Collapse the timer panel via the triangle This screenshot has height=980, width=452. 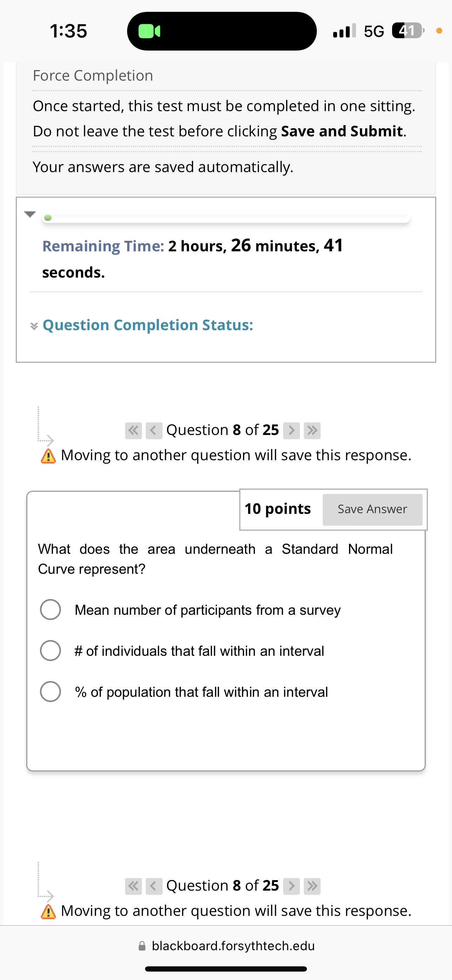coord(30,214)
